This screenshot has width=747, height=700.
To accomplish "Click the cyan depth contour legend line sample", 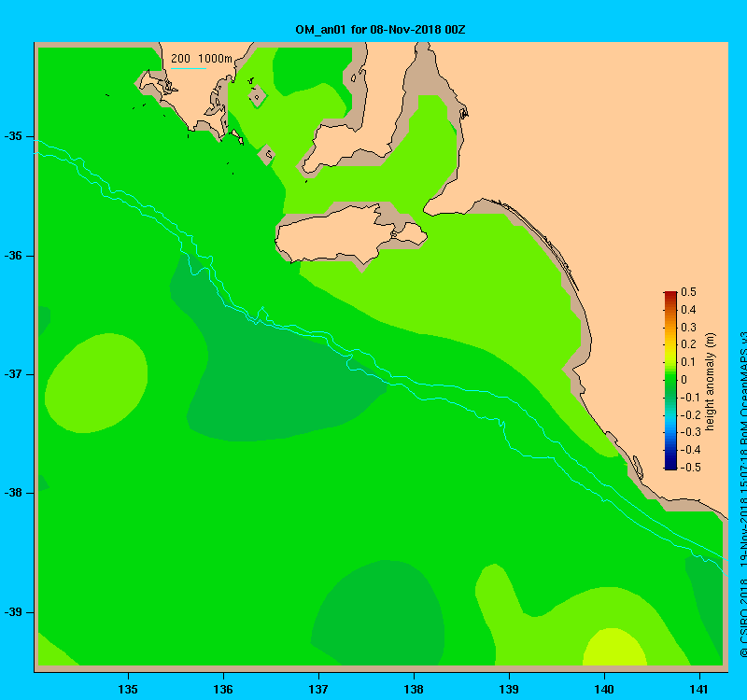I will tap(189, 68).
